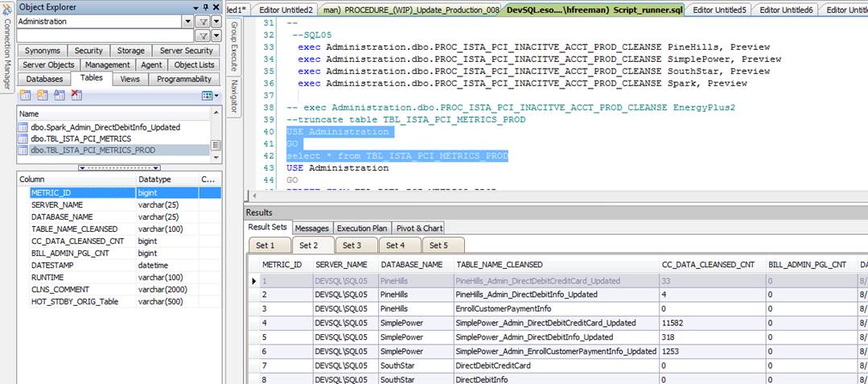Screen dimensions: 868x384
Task: Click the empty object search field
Action: [105, 36]
